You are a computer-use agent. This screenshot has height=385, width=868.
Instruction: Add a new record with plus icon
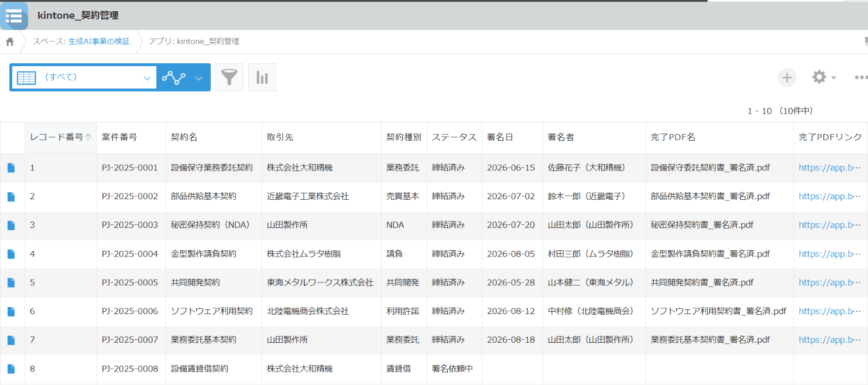tap(787, 77)
